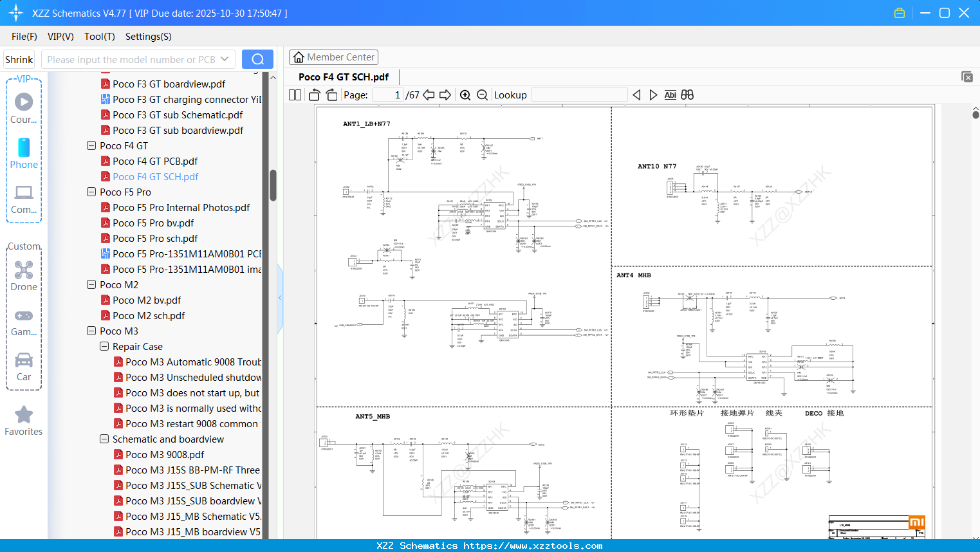Toggle the two-page view layout
Image resolution: width=980 pixels, height=552 pixels.
click(x=295, y=95)
